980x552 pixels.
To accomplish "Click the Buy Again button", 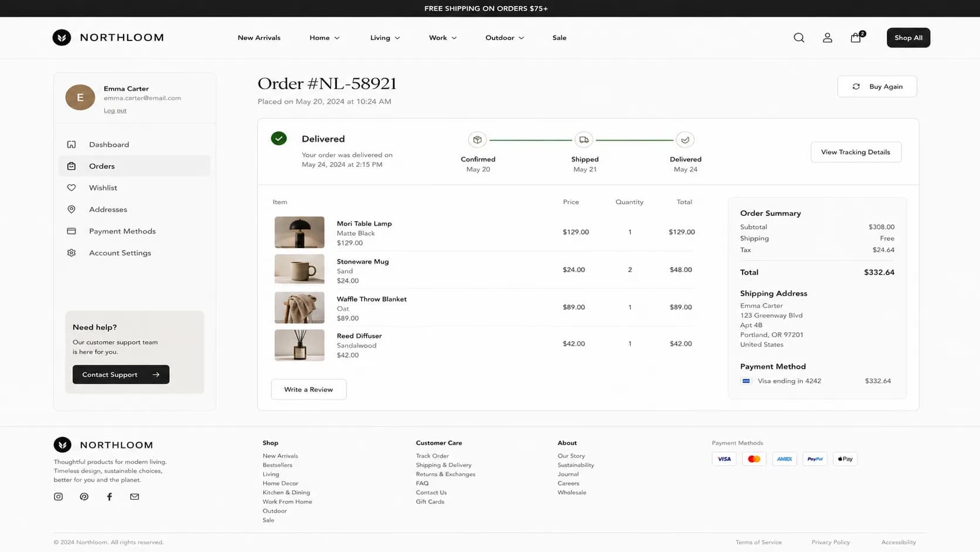I will [x=877, y=86].
